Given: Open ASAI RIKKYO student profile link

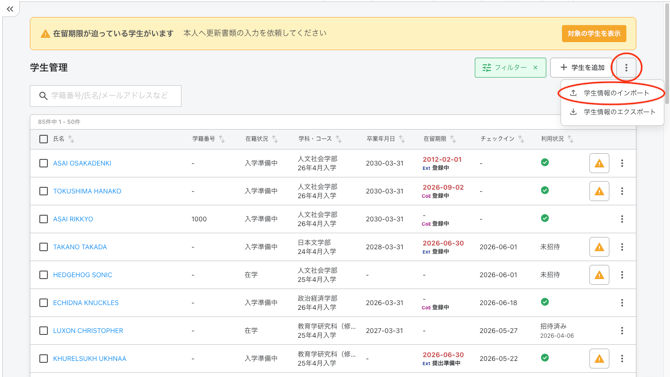Looking at the screenshot, I should tap(73, 219).
